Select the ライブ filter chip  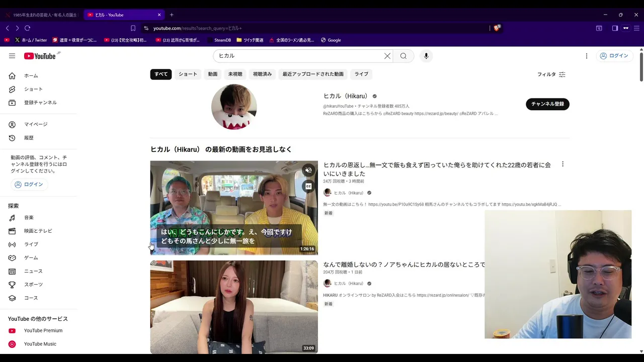[x=361, y=74]
